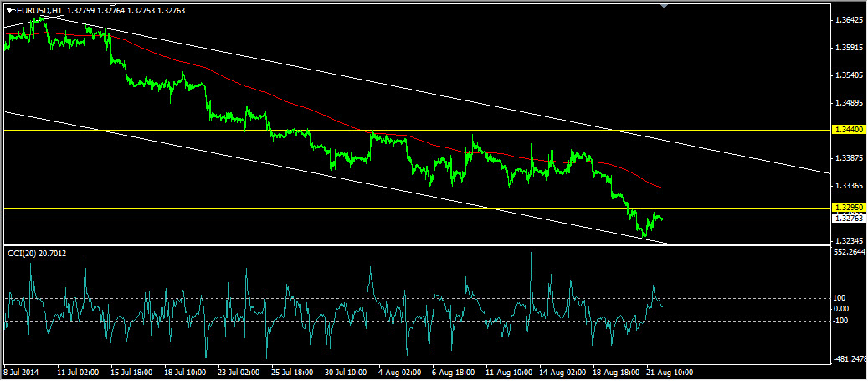
Task: Click the 21 Aug 10:00 time label
Action: tap(669, 372)
